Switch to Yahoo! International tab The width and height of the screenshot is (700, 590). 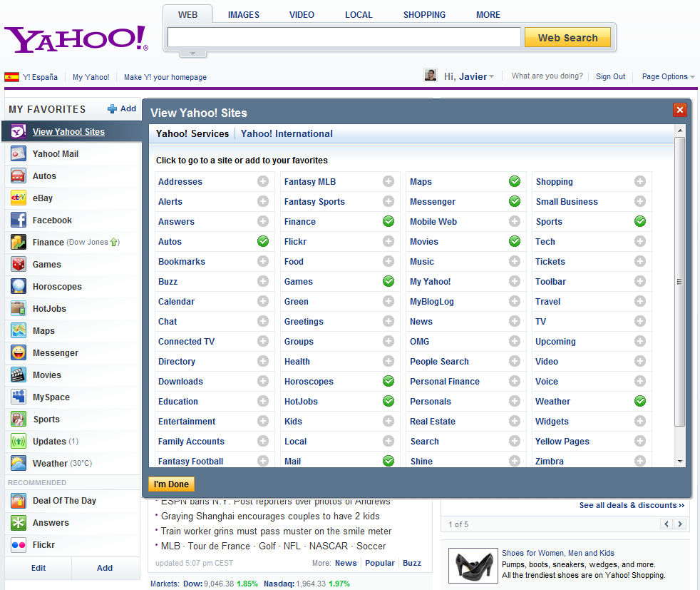click(x=287, y=133)
